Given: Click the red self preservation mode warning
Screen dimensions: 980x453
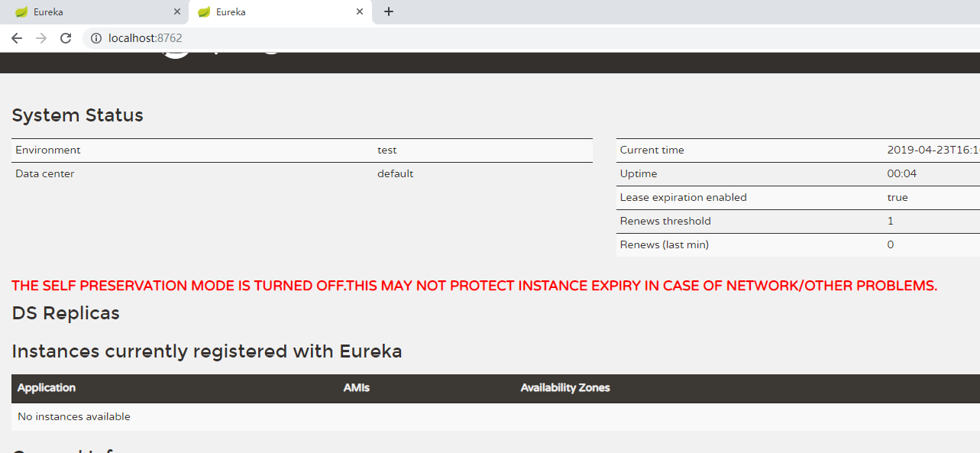Looking at the screenshot, I should pyautogui.click(x=474, y=286).
